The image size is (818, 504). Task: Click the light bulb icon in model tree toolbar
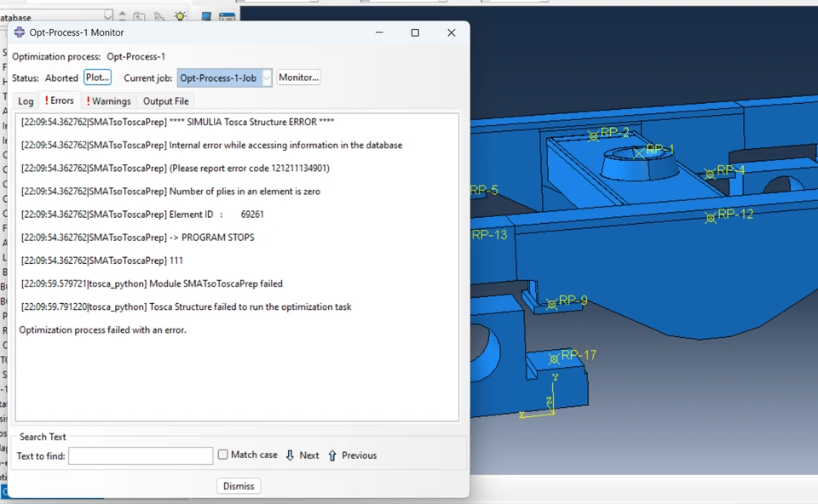(x=181, y=15)
